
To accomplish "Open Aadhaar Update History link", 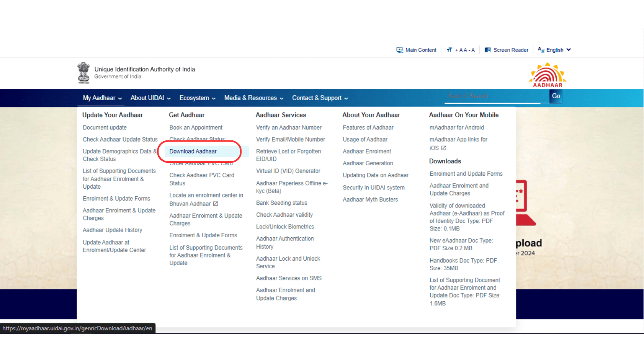I will pyautogui.click(x=112, y=230).
